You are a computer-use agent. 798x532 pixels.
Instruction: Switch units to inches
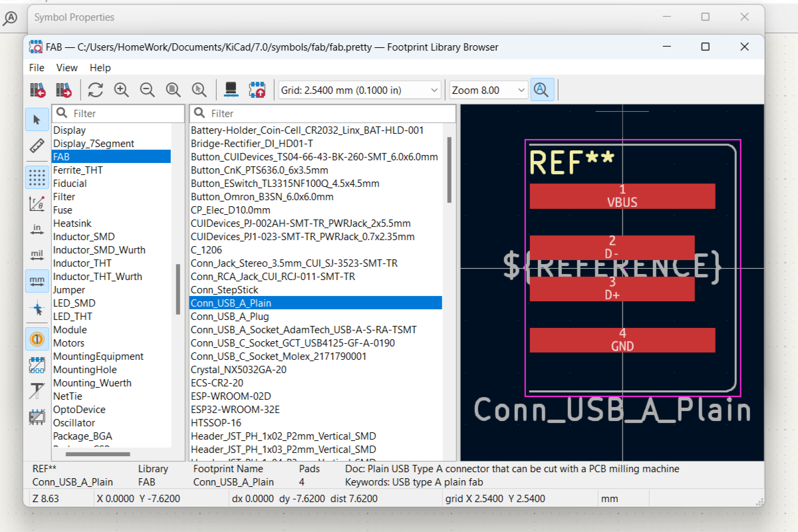click(x=37, y=228)
